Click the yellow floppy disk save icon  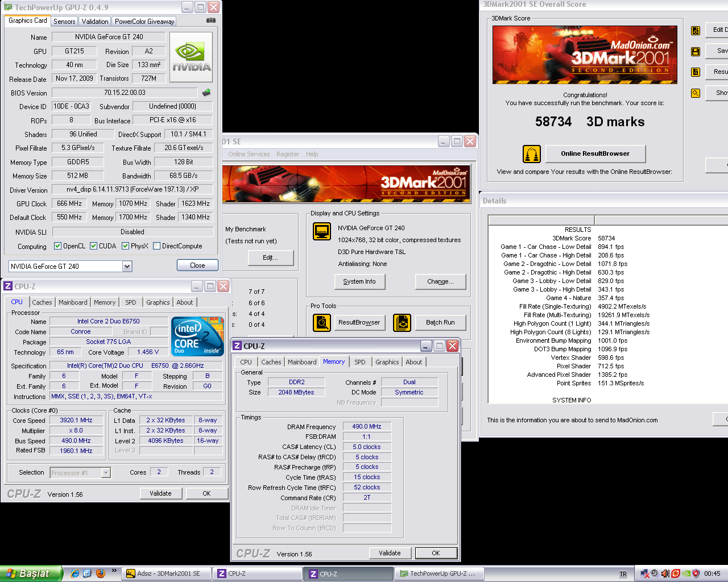point(695,52)
